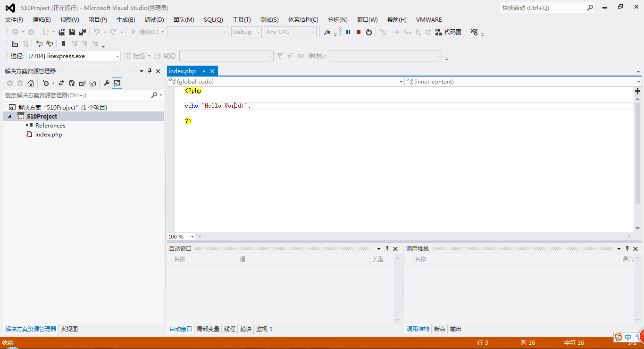Click the echo "Hello World!" code line
The width and height of the screenshot is (644, 349).
coord(218,106)
